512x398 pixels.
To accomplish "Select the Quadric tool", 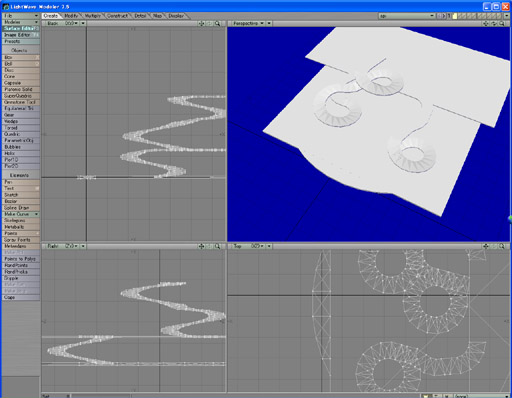I will coord(21,134).
